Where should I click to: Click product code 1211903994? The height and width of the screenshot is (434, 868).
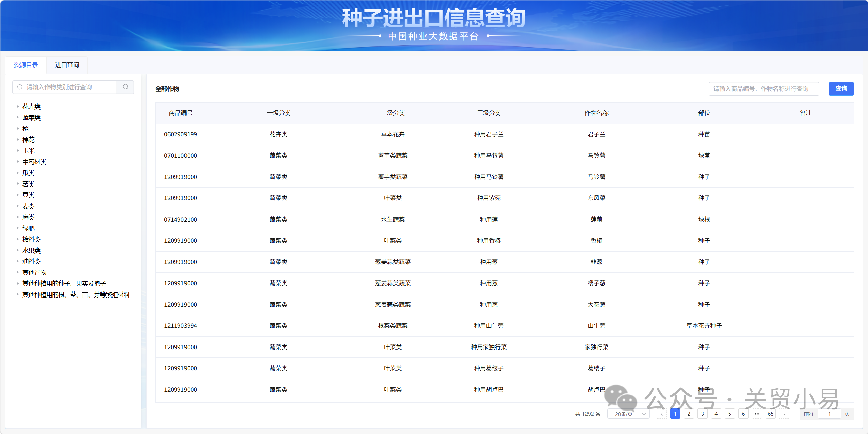coord(181,326)
